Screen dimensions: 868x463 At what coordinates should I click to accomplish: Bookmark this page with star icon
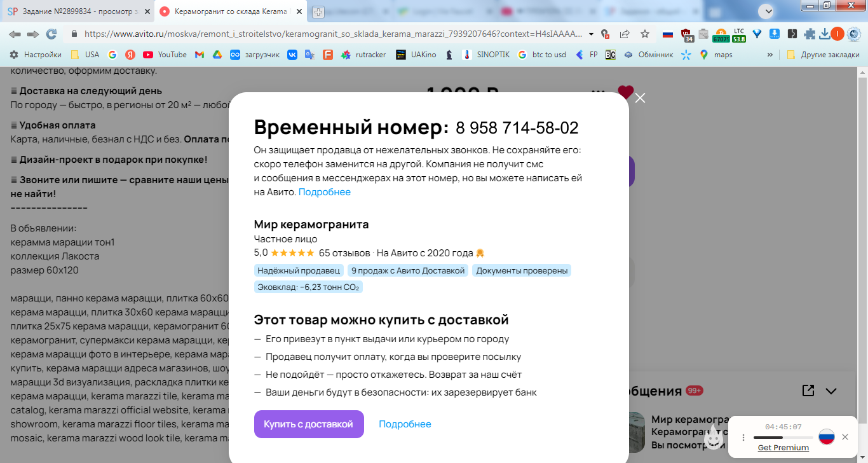coord(645,34)
